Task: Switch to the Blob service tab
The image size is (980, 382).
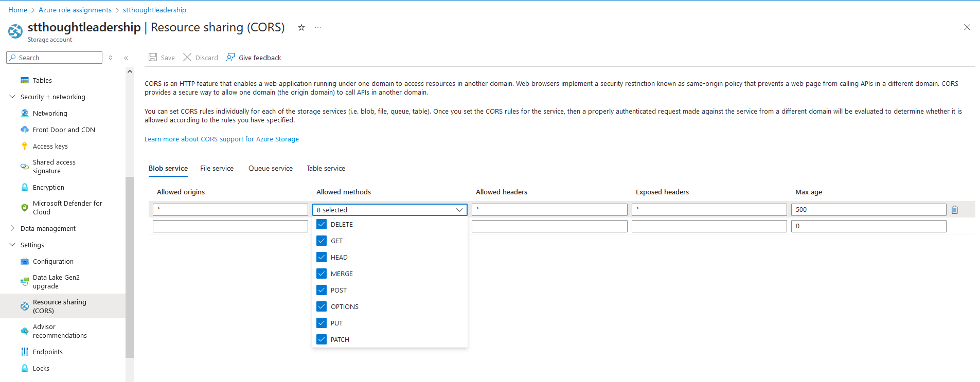Action: 168,168
